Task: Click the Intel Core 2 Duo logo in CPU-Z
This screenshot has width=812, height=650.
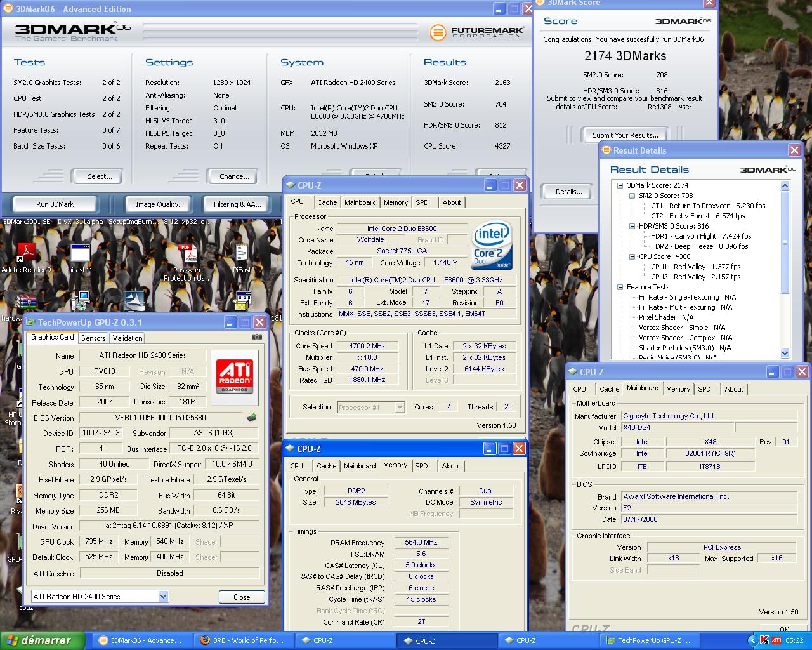Action: click(492, 246)
